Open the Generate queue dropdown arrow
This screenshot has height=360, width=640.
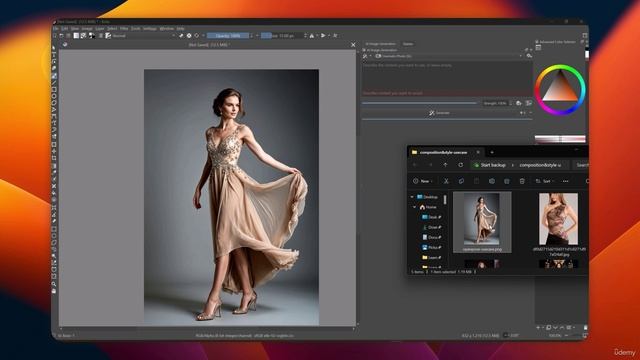[x=531, y=113]
